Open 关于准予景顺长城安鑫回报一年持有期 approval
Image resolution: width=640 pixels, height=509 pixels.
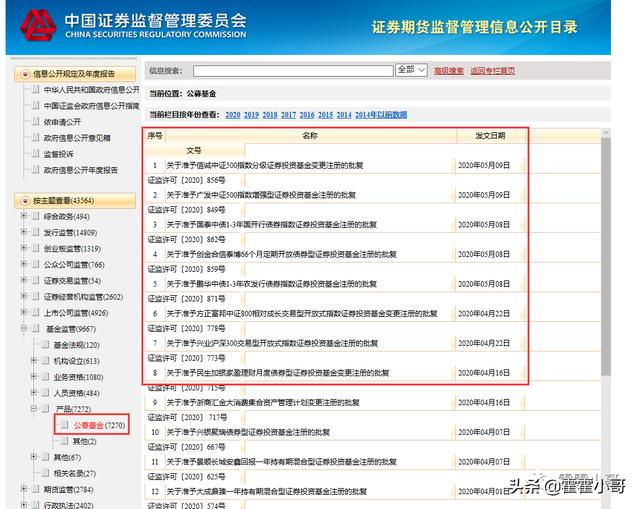(281, 462)
